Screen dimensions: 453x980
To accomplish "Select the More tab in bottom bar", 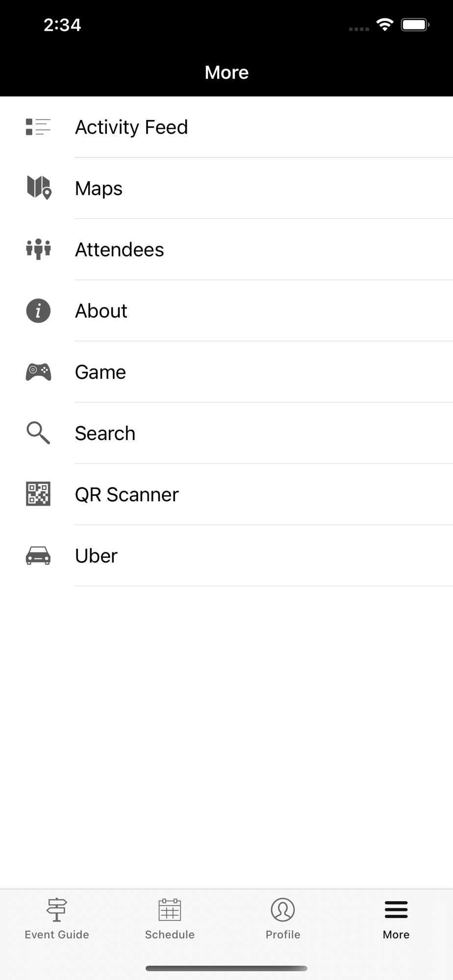I will pyautogui.click(x=396, y=919).
